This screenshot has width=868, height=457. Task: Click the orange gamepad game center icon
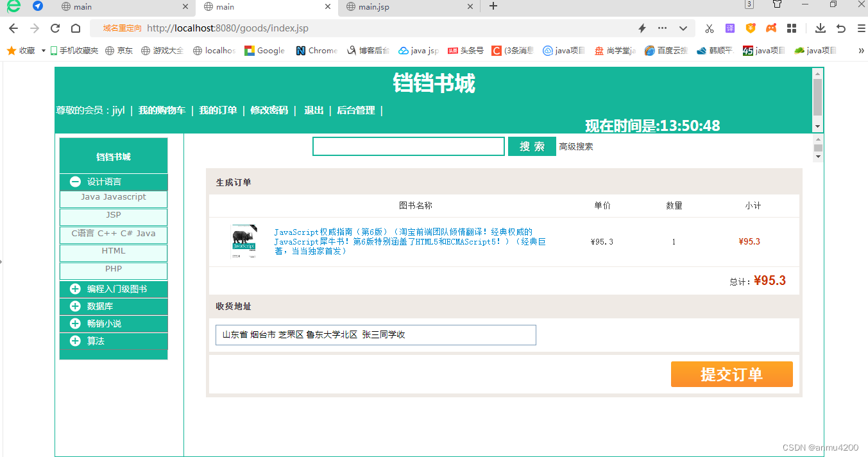(x=771, y=28)
